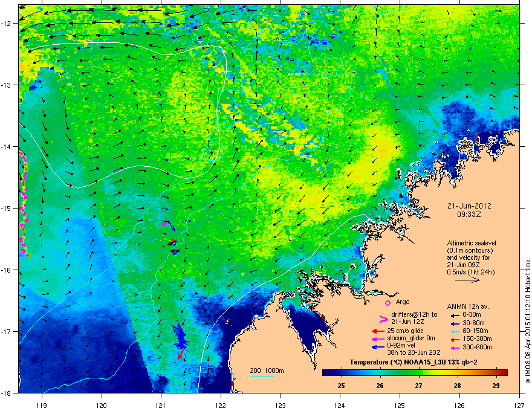Click the 'Altimetric sealevel' caption
This screenshot has width=532, height=411.
click(x=472, y=243)
